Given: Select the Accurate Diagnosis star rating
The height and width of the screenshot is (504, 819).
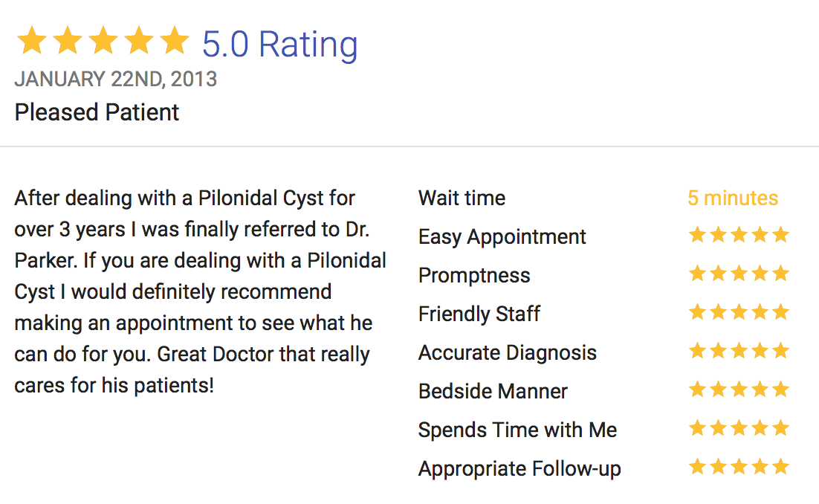Looking at the screenshot, I should pos(739,351).
